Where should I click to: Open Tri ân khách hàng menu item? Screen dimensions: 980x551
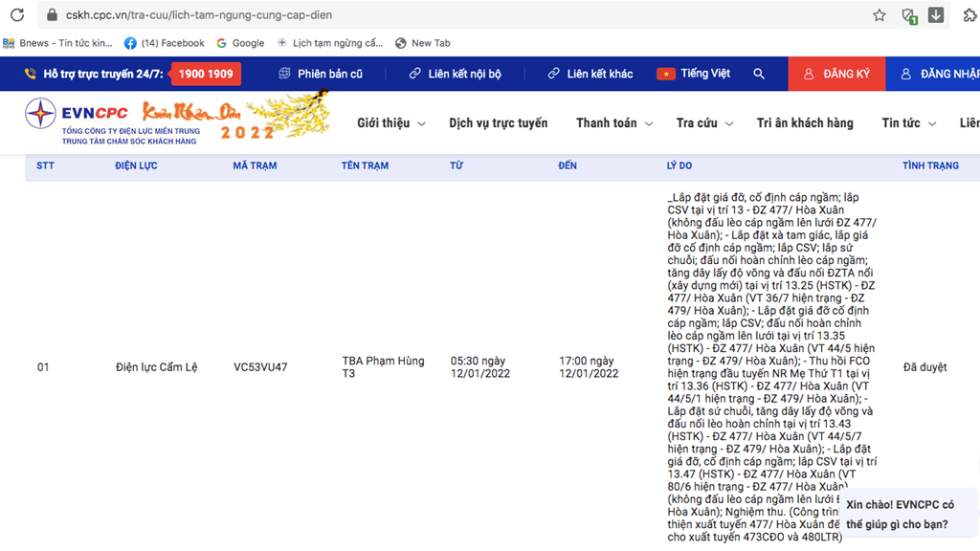(x=805, y=123)
